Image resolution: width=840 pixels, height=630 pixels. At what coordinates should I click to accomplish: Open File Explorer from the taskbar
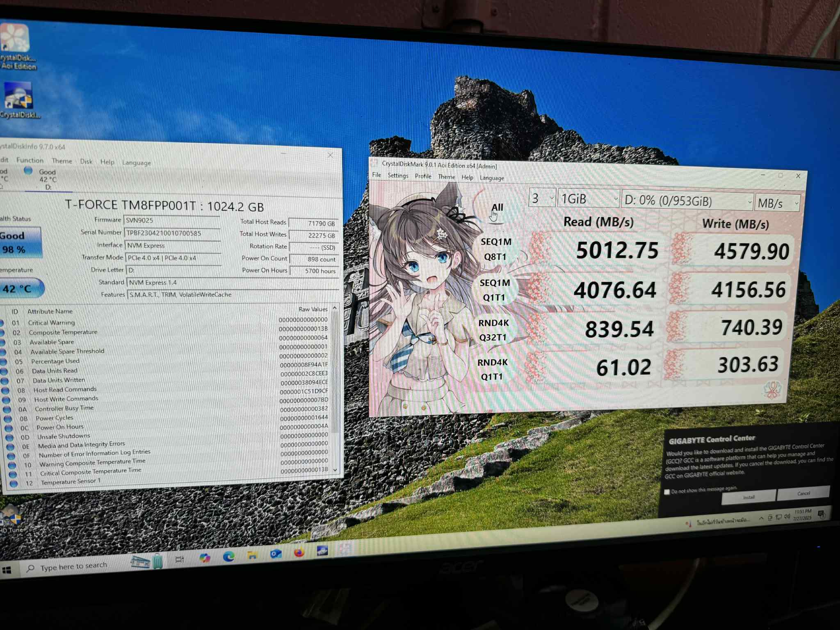252,555
